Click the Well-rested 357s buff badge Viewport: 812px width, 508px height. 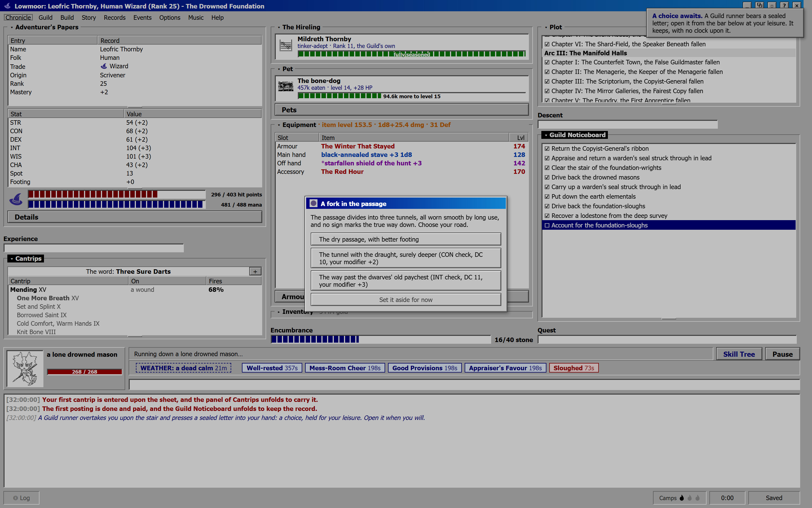coord(272,368)
